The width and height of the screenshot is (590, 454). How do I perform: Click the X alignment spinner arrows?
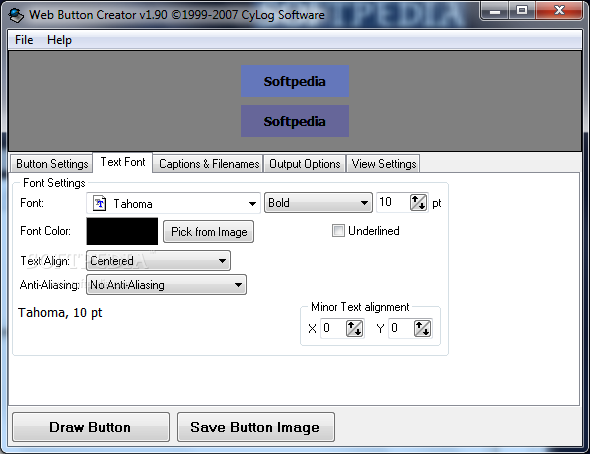[x=354, y=328]
